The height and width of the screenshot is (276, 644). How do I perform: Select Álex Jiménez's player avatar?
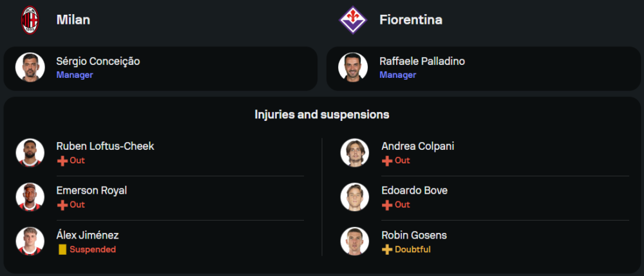coord(30,241)
